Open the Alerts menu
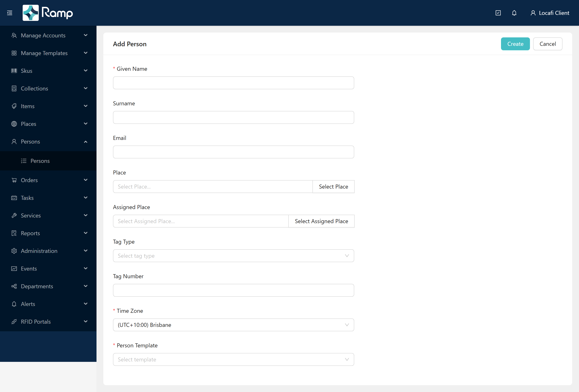 coord(48,304)
